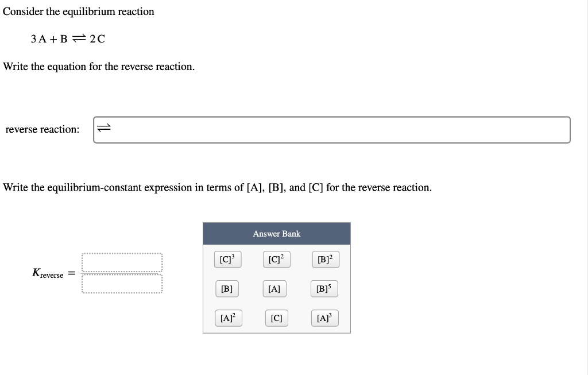Click the numerator box of the Kreverse expression

click(x=122, y=262)
